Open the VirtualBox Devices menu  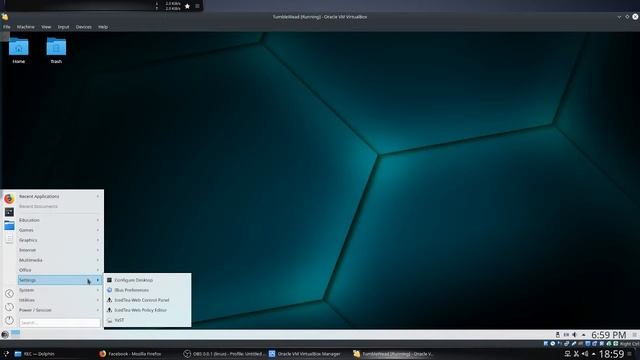click(x=84, y=27)
